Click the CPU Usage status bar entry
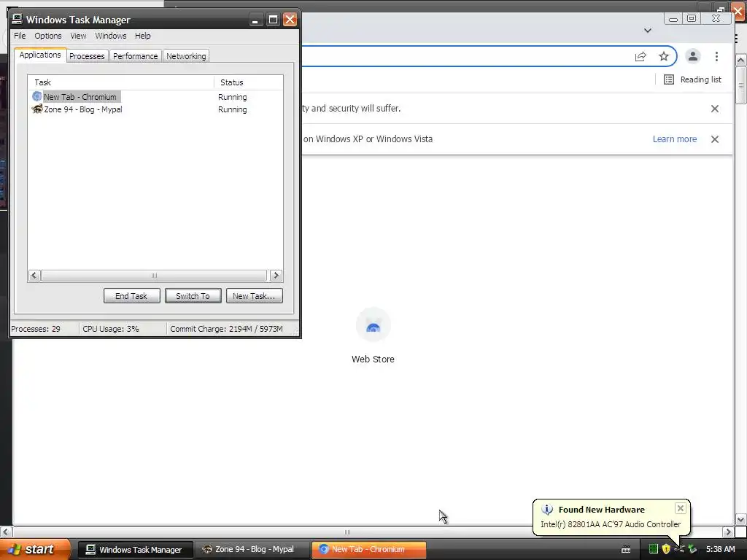 pos(123,329)
